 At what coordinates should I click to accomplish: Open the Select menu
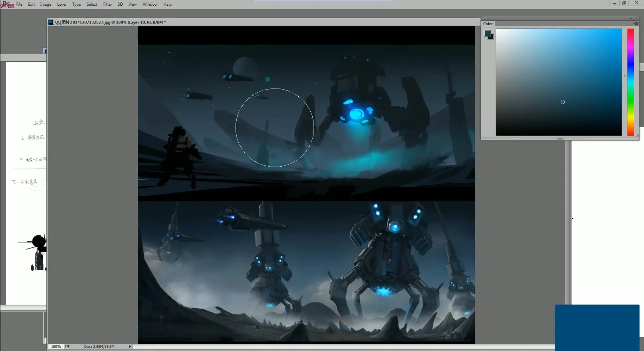tap(92, 4)
